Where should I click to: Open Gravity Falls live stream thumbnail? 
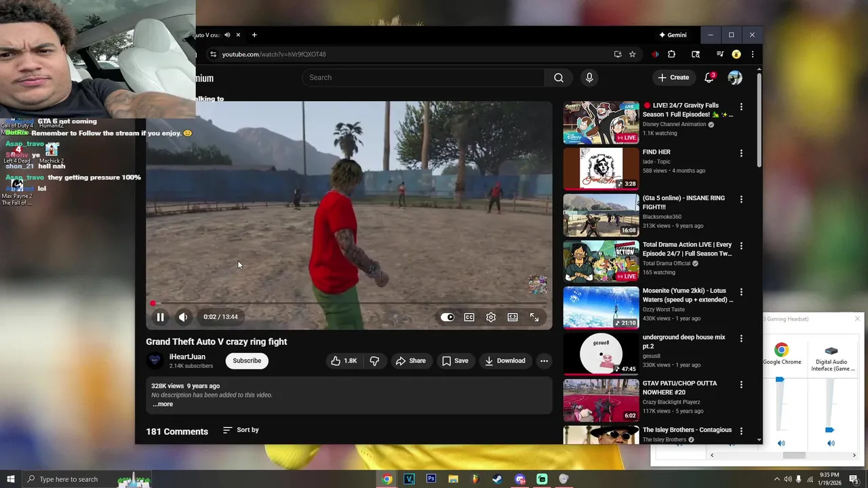[x=601, y=123]
